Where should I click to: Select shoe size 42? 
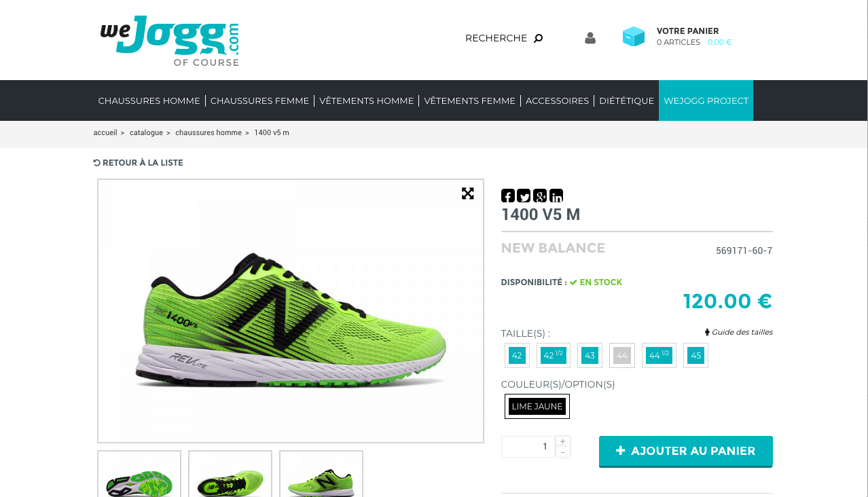point(517,355)
